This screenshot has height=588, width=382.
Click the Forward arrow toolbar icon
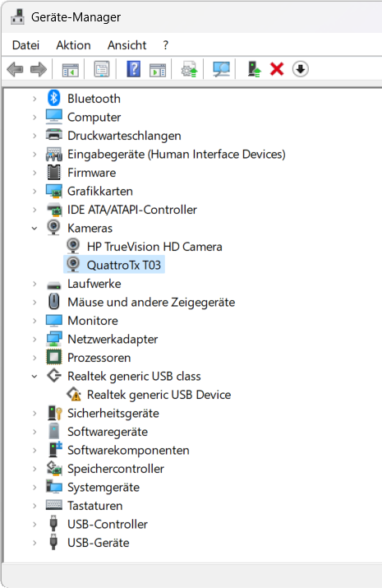coord(39,69)
